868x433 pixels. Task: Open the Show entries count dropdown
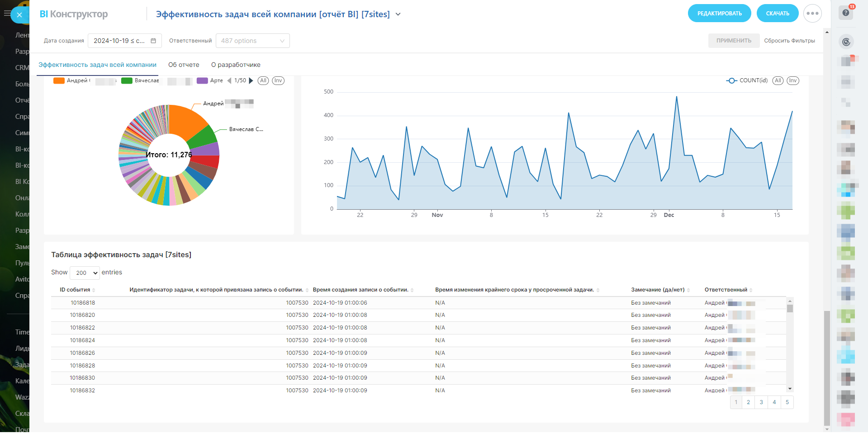(x=85, y=273)
